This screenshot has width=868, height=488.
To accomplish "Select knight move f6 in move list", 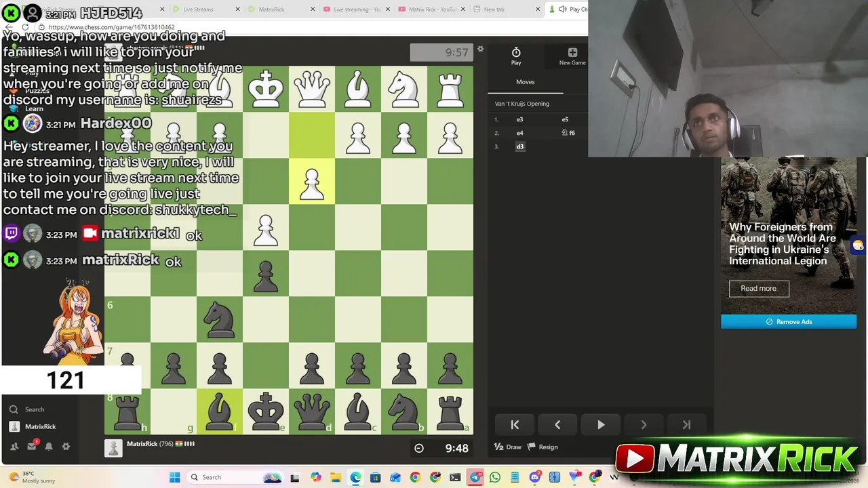I will [568, 133].
